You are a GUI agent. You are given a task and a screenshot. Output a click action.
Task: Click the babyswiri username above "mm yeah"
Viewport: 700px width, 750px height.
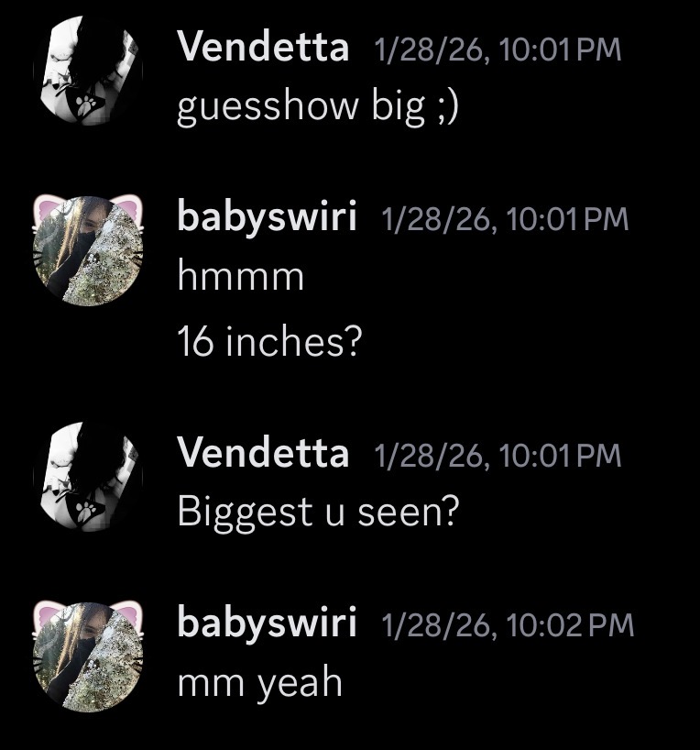[x=267, y=623]
